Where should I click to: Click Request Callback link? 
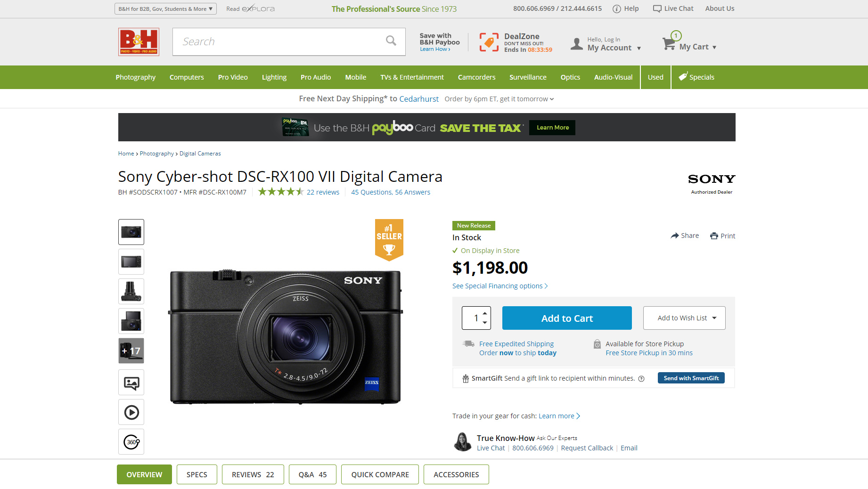pos(587,448)
